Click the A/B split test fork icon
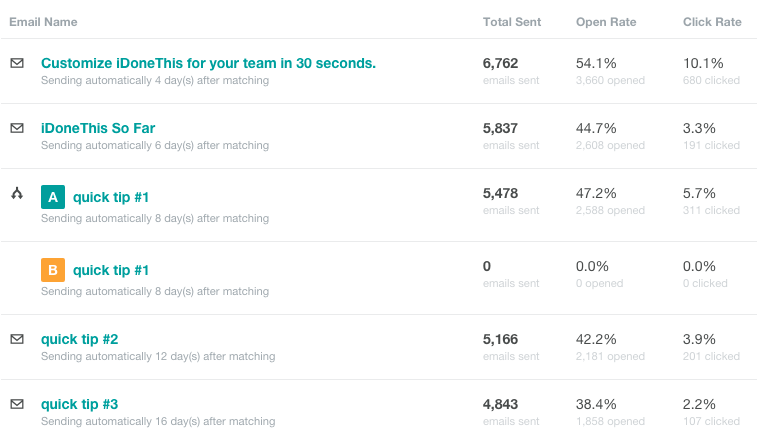The height and width of the screenshot is (441, 757). click(17, 193)
